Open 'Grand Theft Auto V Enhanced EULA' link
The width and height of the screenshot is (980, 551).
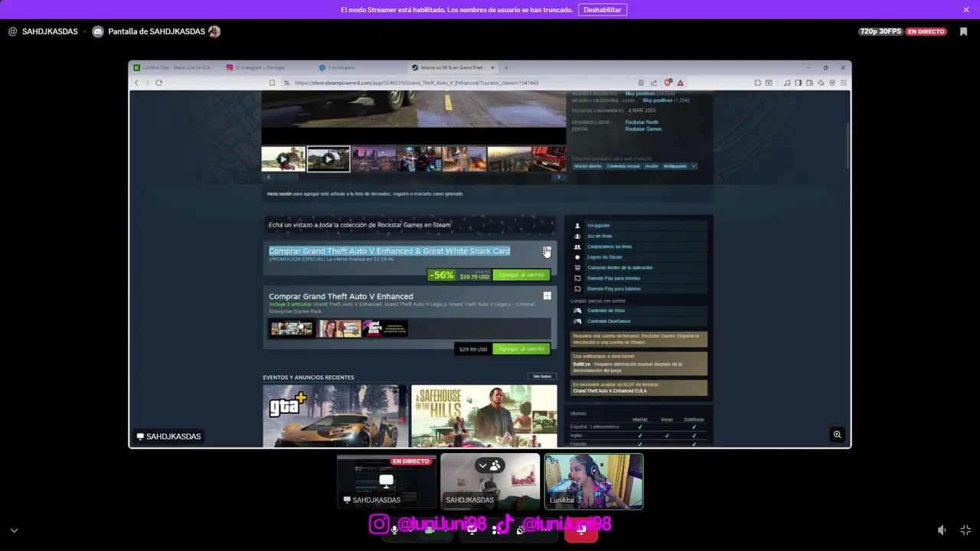pos(609,391)
